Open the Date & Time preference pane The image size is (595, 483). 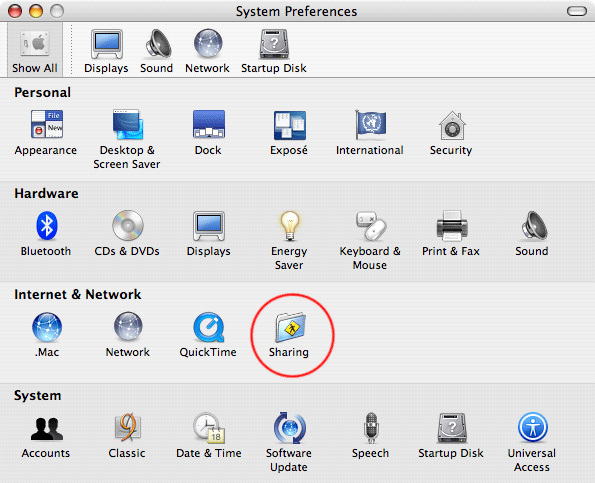pos(209,436)
